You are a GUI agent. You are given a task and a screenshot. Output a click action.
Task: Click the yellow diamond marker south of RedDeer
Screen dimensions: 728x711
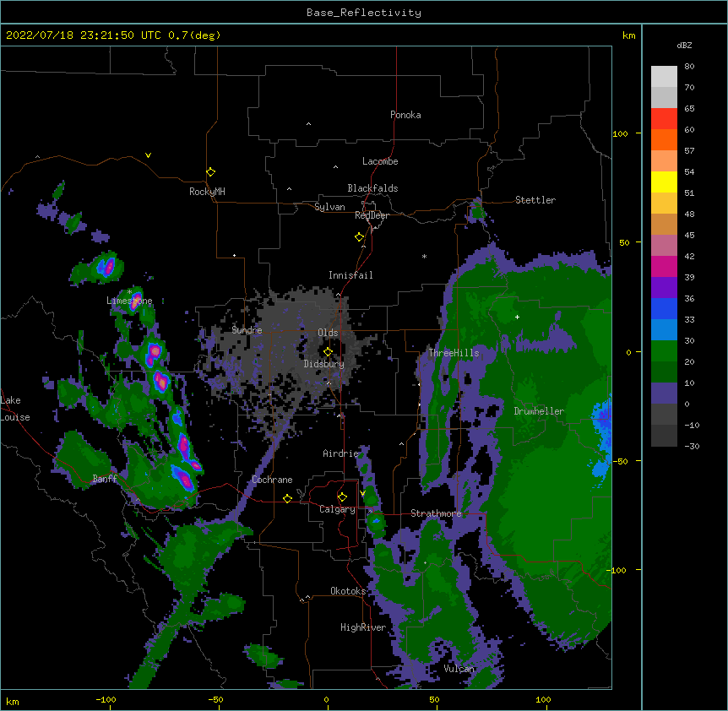coord(359,236)
